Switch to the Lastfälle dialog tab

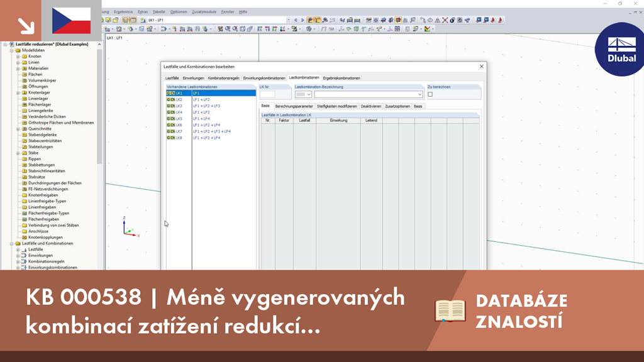coord(172,78)
